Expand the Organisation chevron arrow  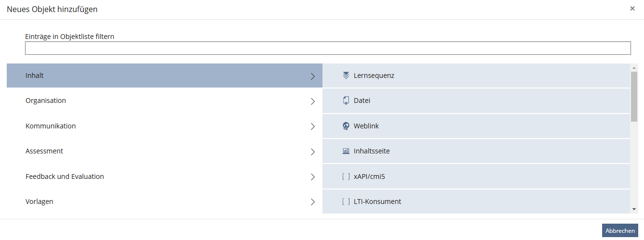(313, 101)
